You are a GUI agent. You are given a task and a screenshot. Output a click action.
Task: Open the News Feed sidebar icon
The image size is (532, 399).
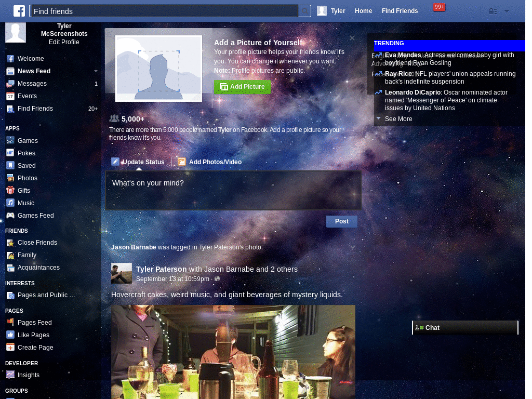click(x=10, y=71)
